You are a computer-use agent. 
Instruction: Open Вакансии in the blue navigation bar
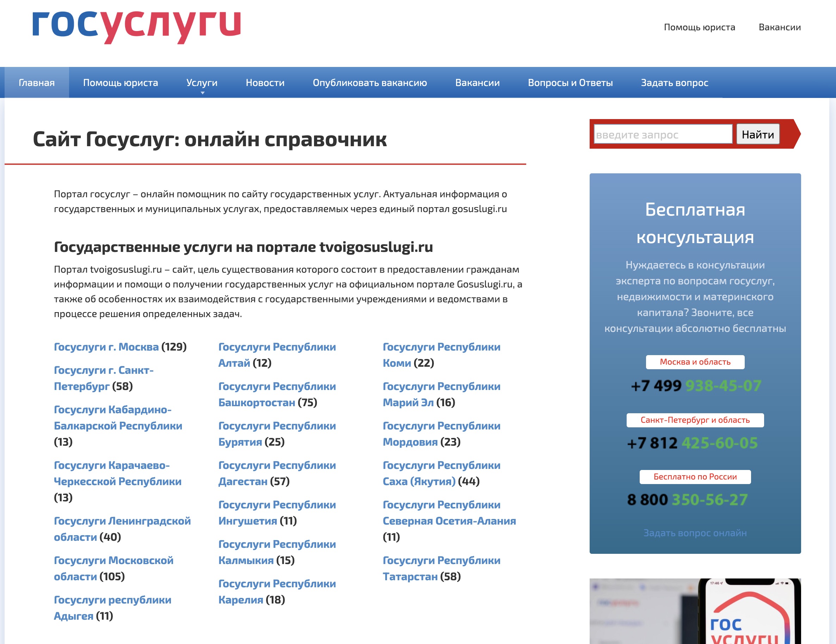[x=477, y=83]
